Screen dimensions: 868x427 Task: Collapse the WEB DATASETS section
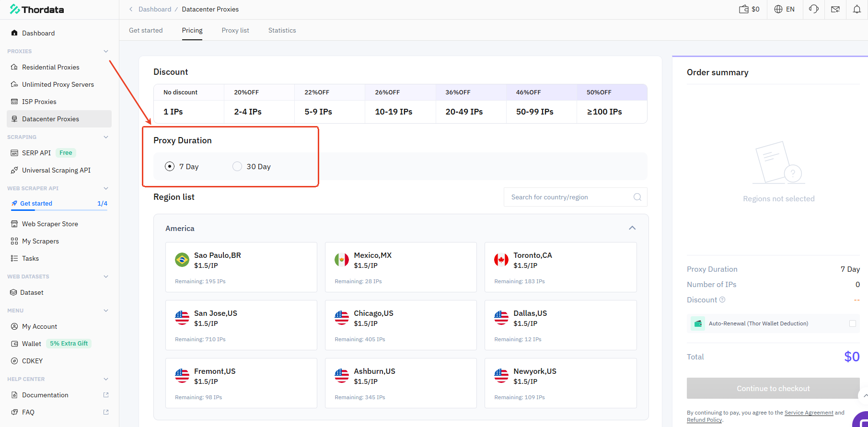(106, 277)
